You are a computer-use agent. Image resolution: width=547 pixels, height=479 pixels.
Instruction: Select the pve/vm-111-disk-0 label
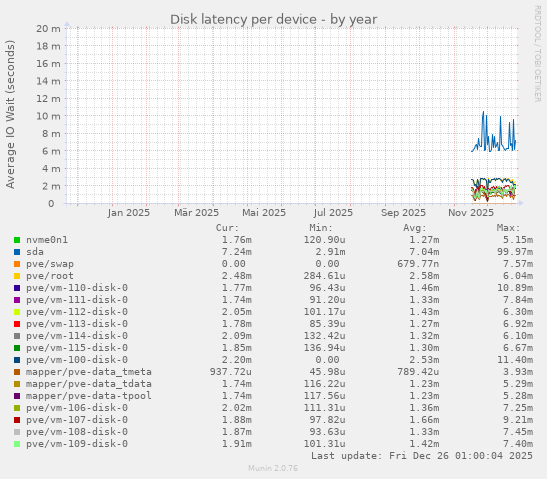[77, 300]
